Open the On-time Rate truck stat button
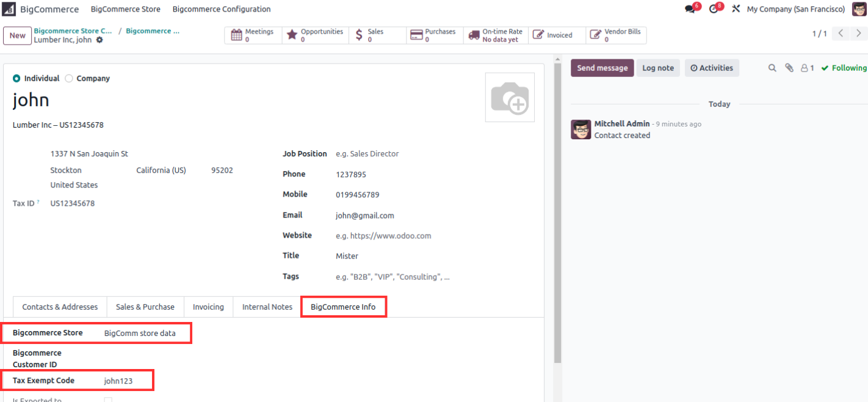The image size is (868, 402). pos(496,35)
